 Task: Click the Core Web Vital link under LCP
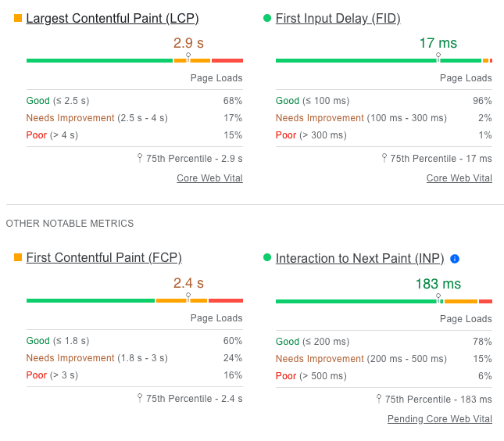click(210, 177)
